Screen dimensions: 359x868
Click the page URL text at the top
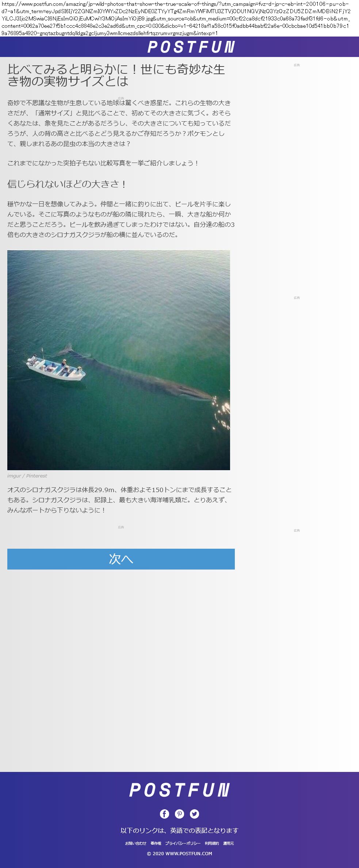click(176, 18)
